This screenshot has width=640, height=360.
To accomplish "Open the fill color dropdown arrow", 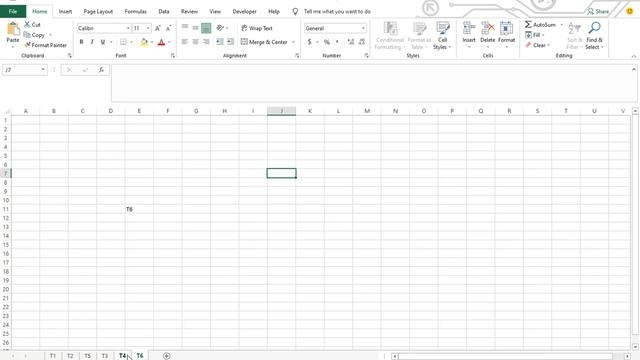I will click(x=152, y=42).
